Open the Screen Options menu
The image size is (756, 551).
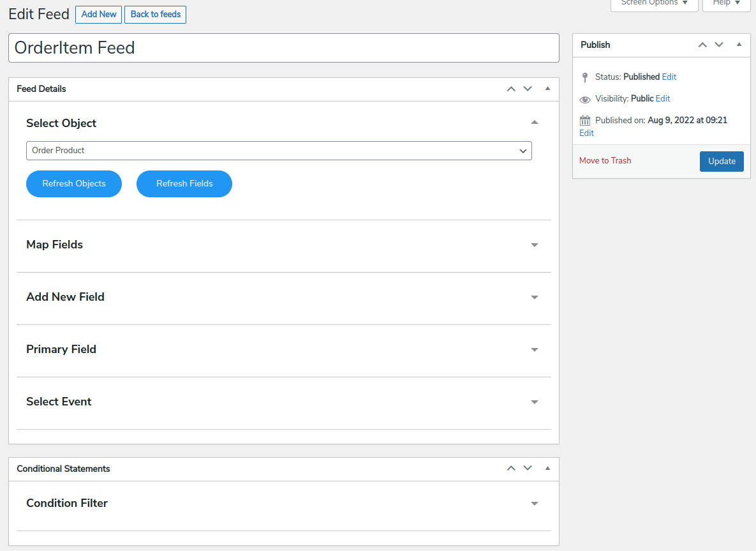pos(654,3)
